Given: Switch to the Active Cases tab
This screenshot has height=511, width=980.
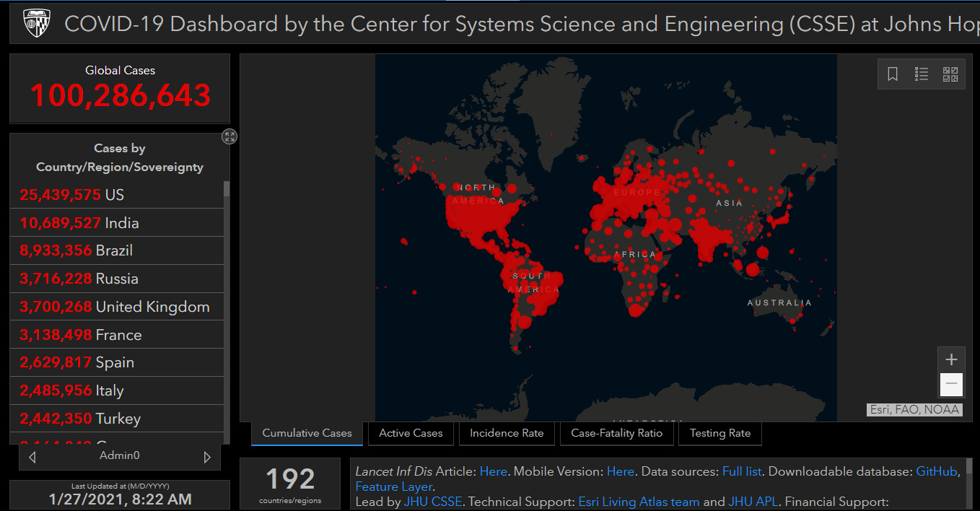Looking at the screenshot, I should (411, 433).
